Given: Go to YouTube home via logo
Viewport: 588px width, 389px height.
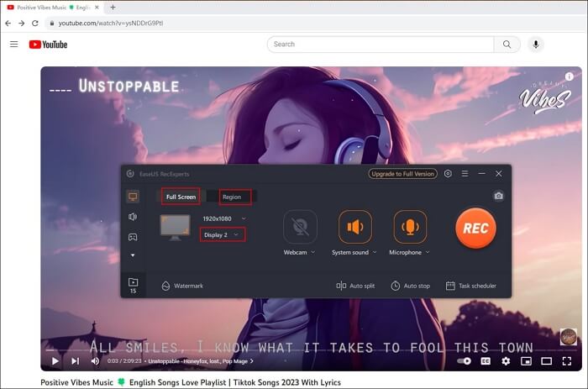Looking at the screenshot, I should click(x=48, y=45).
